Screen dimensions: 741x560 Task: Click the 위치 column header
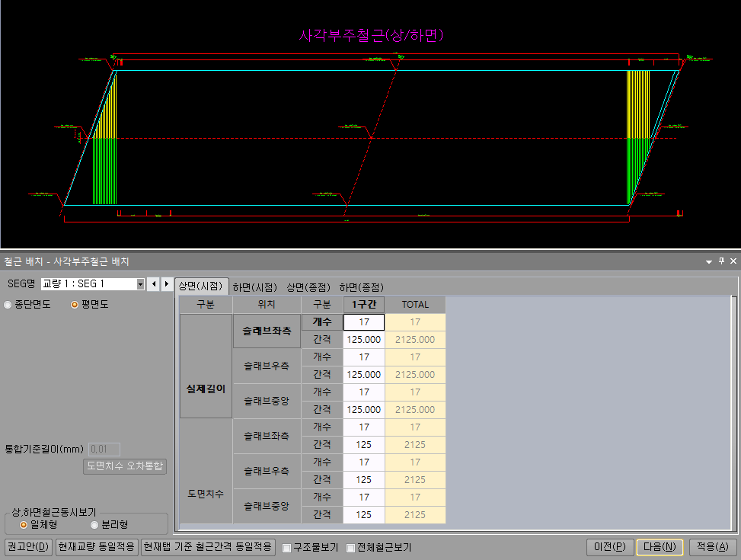[x=267, y=305]
